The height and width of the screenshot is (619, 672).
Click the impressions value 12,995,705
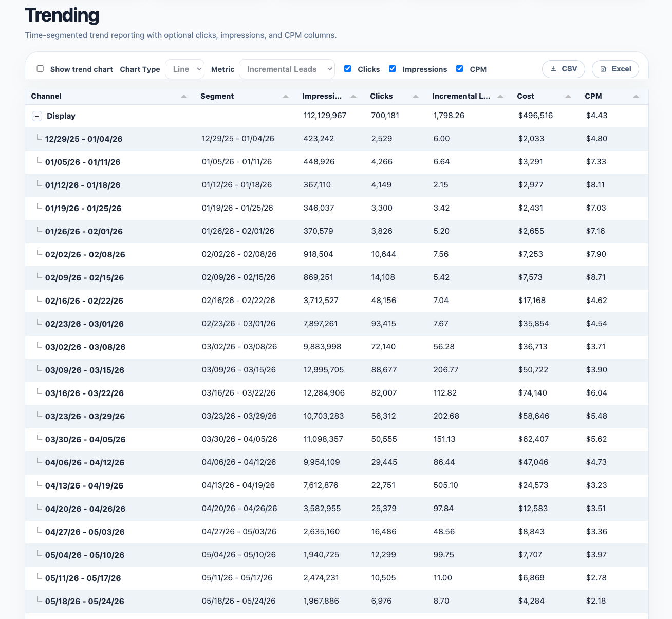324,370
